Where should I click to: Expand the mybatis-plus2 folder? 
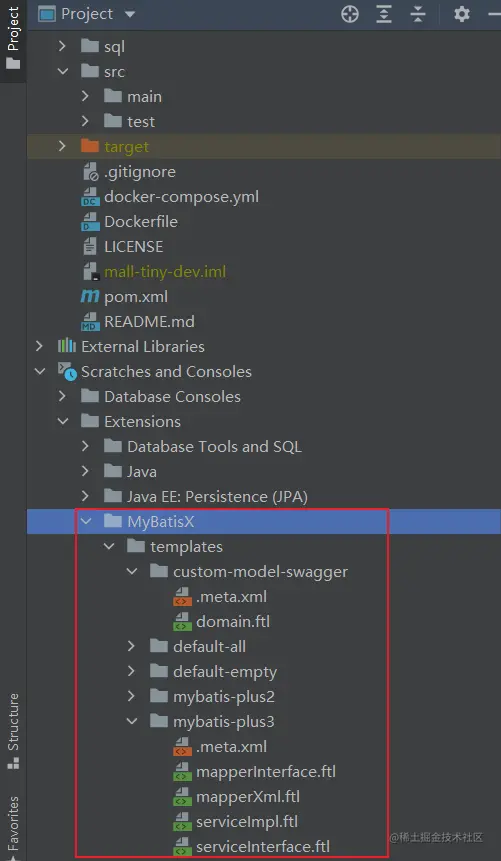[x=132, y=697]
